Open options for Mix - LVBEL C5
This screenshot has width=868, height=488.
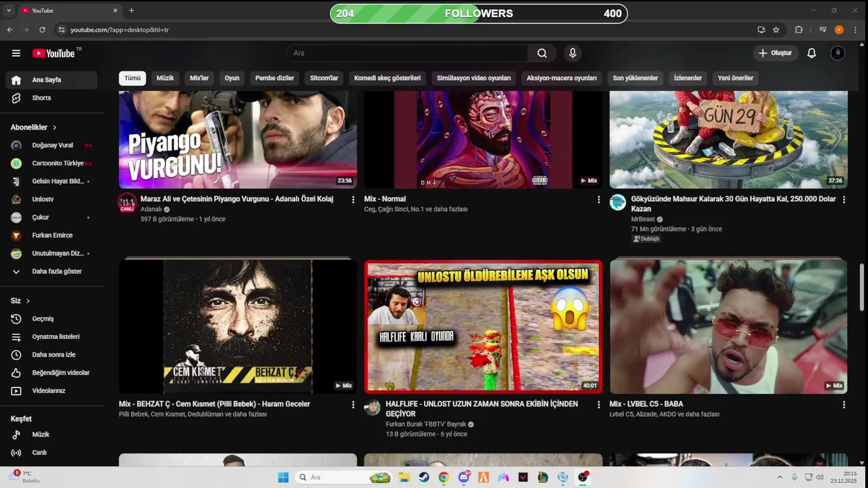[844, 405]
